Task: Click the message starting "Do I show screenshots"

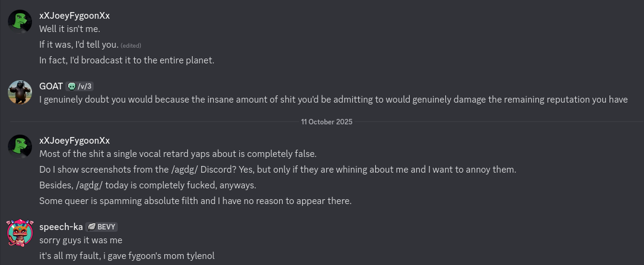Action: tap(277, 170)
